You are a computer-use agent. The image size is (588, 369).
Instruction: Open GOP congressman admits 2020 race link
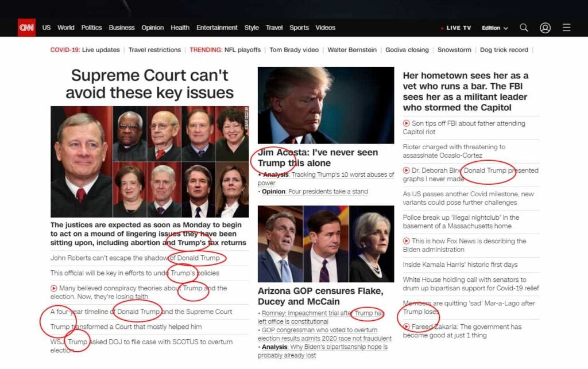pyautogui.click(x=325, y=334)
